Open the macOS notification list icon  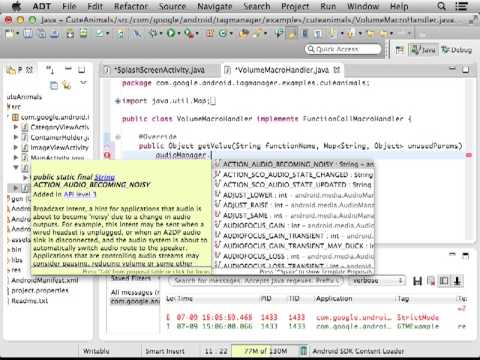pos(461,6)
